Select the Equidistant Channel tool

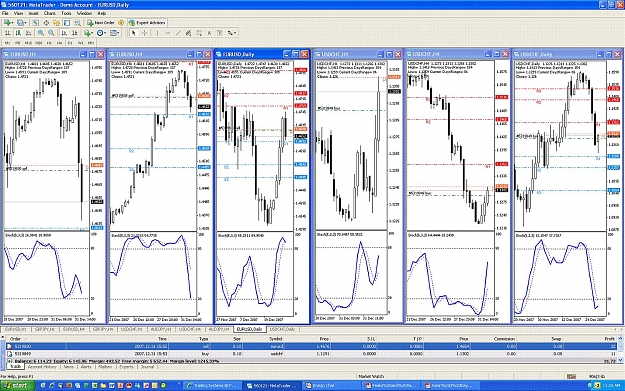click(x=188, y=33)
